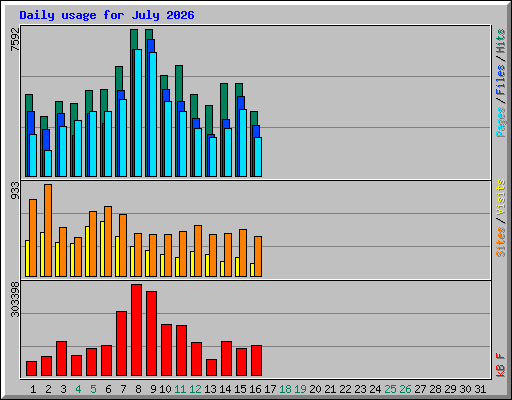Click day label 30 on the x-axis
This screenshot has height=400, width=512.
(x=465, y=389)
